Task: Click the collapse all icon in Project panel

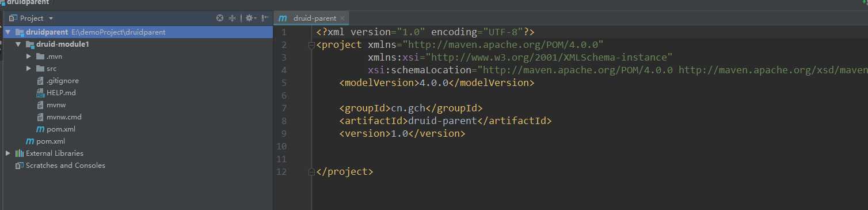Action: pos(233,18)
